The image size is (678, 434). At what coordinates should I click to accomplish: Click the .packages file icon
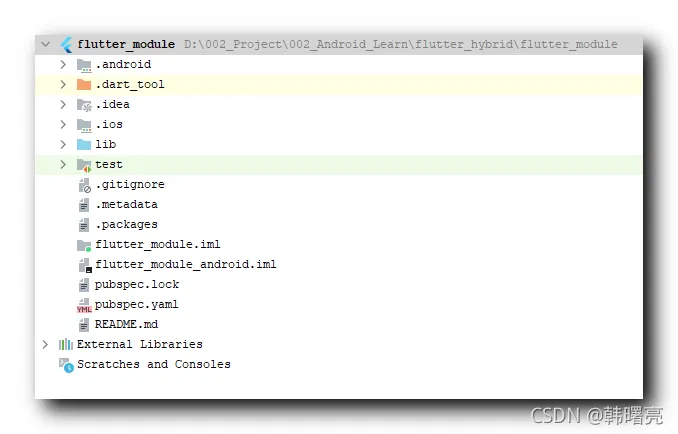pos(84,225)
